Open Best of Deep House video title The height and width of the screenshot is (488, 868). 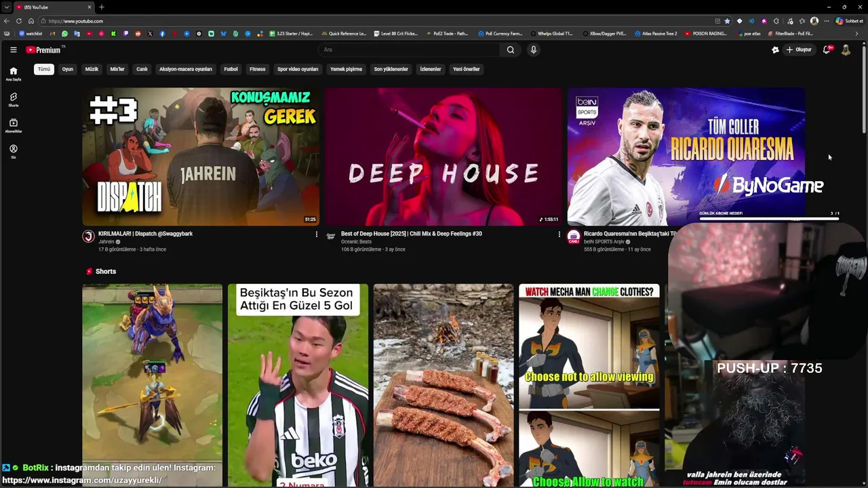[412, 234]
